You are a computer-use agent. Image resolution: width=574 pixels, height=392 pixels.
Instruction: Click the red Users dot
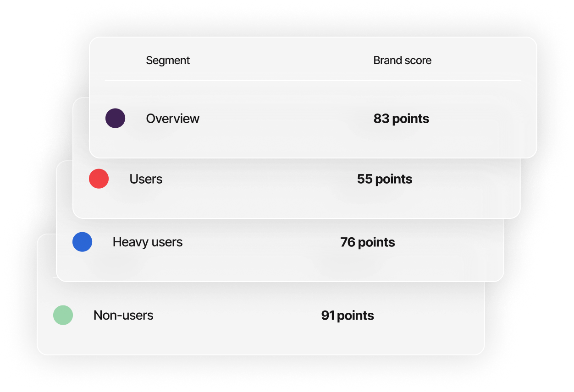(99, 179)
